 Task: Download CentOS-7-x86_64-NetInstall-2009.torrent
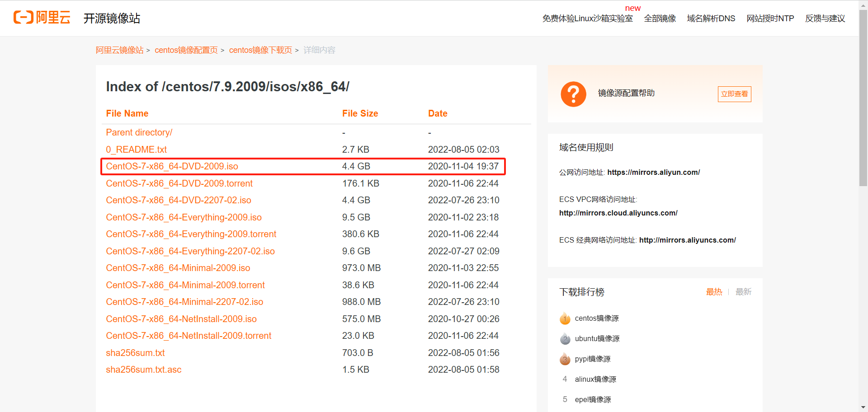point(189,336)
